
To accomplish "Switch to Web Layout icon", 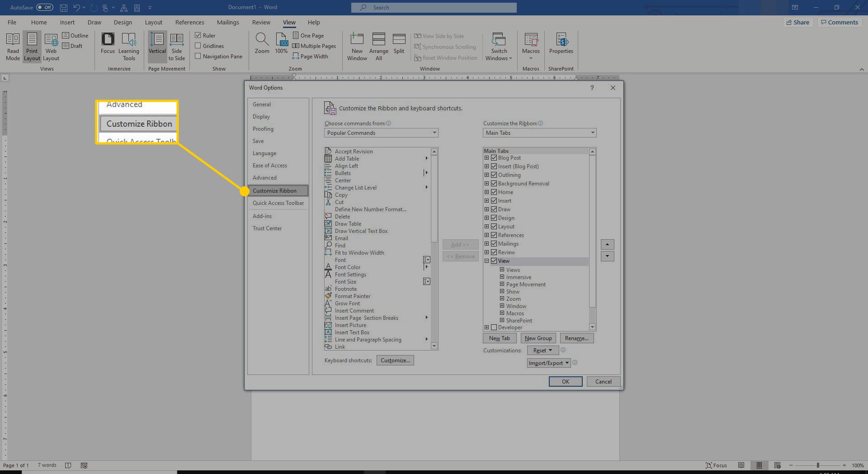I will pyautogui.click(x=51, y=47).
